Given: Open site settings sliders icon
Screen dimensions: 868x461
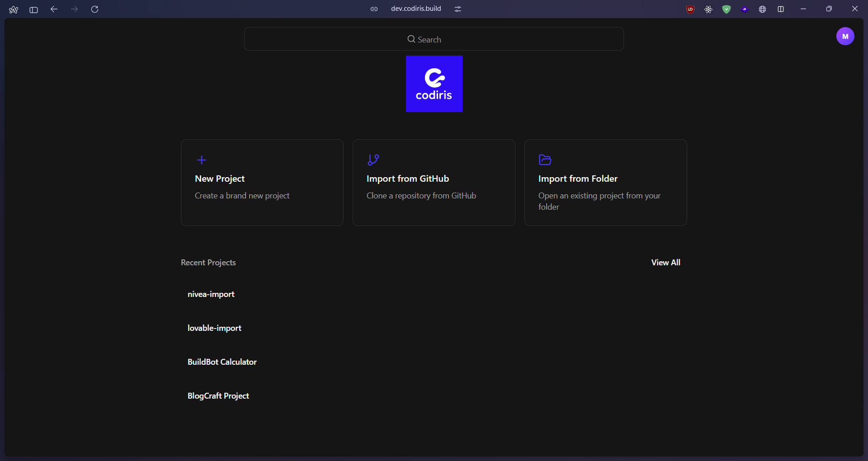Looking at the screenshot, I should pyautogui.click(x=458, y=9).
